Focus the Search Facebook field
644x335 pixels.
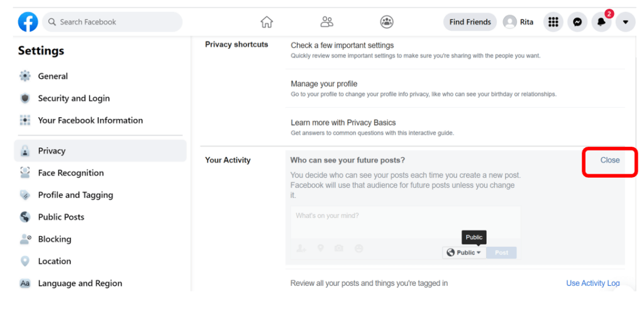tap(112, 22)
